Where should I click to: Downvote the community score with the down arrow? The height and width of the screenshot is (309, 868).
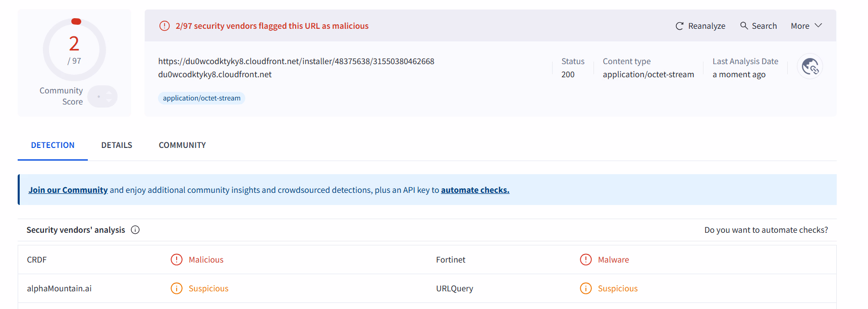(x=109, y=100)
